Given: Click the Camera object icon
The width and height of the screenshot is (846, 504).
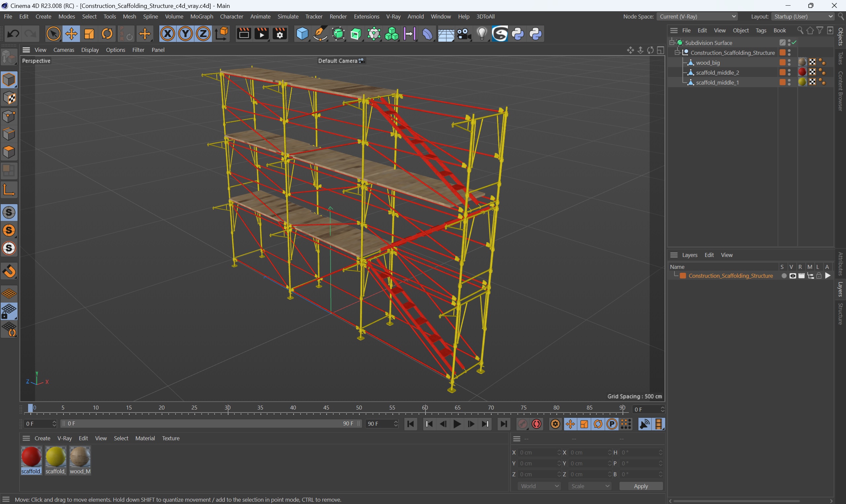Looking at the screenshot, I should [x=463, y=34].
